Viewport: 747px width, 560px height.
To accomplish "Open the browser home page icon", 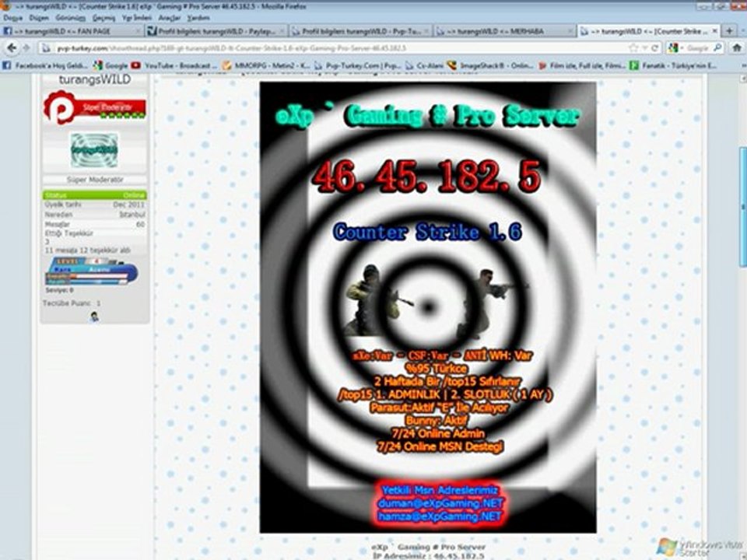I will [x=737, y=47].
